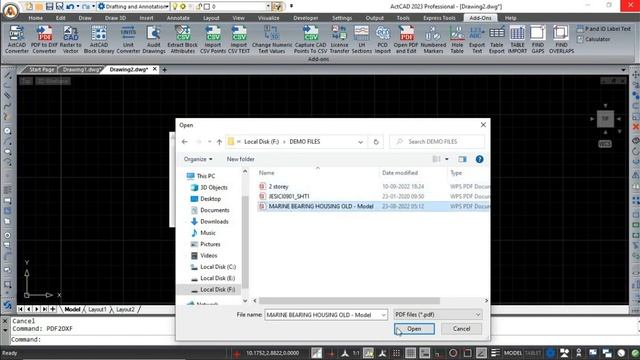Screen dimensions: 640x360
Task: Switch to the Express Tools ribbon tab
Action: [x=439, y=18]
